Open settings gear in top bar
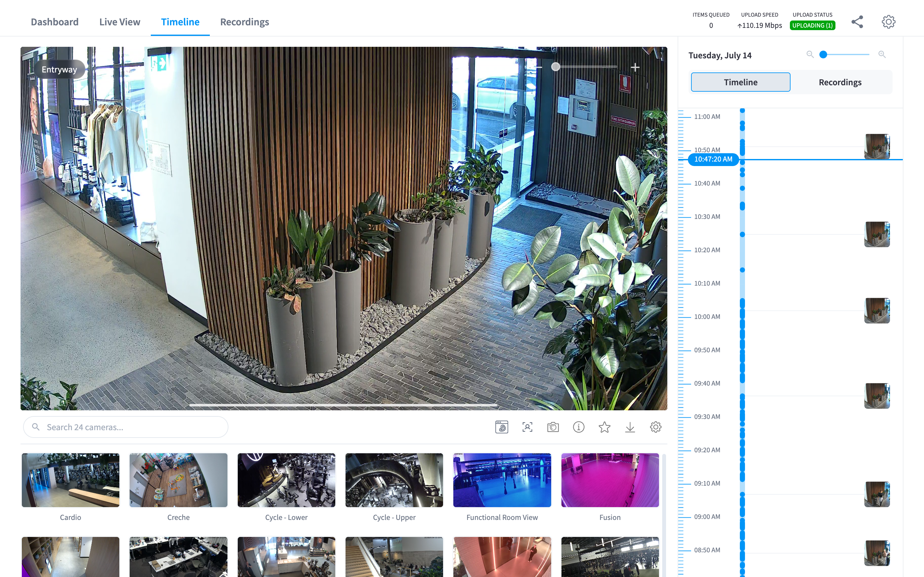The image size is (924, 577). coord(888,22)
